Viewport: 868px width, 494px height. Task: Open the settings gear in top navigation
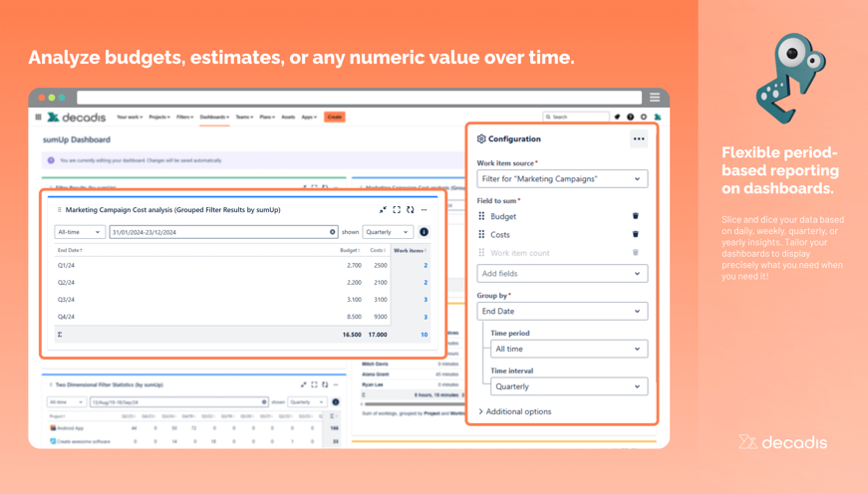644,117
